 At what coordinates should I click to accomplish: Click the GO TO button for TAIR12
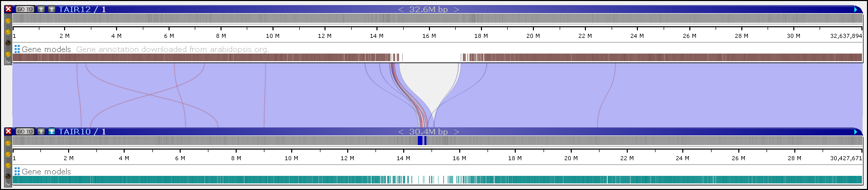[25, 9]
